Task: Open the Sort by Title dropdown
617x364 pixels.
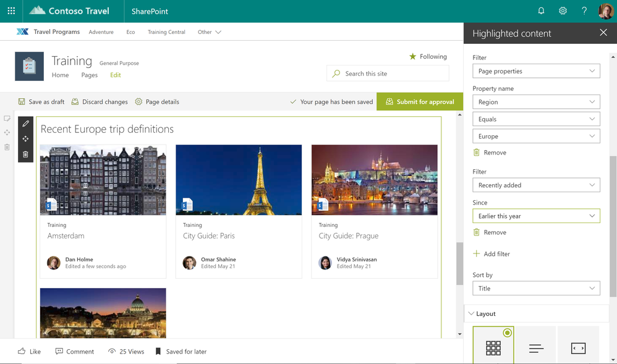Action: coord(536,288)
